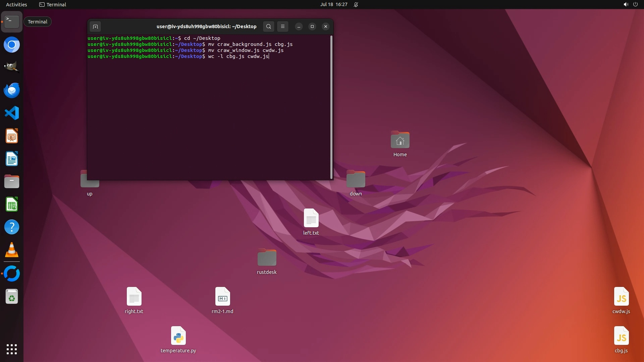Expand the system volume and power menu
This screenshot has width=644, height=362.
630,4
